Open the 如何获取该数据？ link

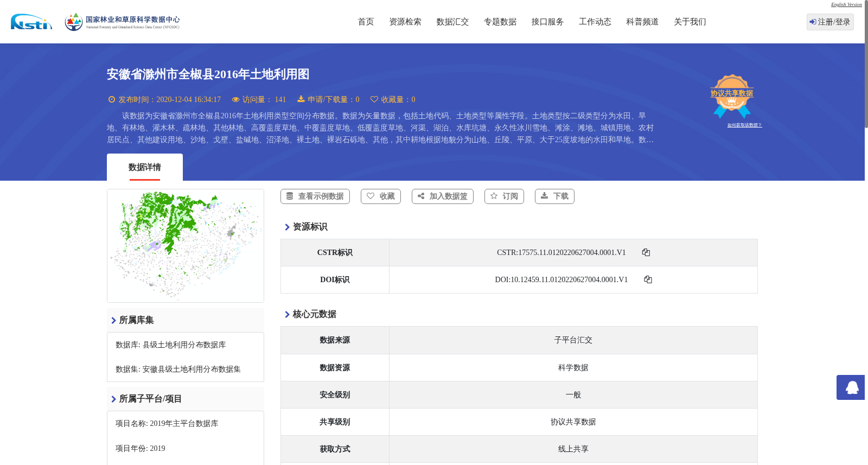(744, 125)
